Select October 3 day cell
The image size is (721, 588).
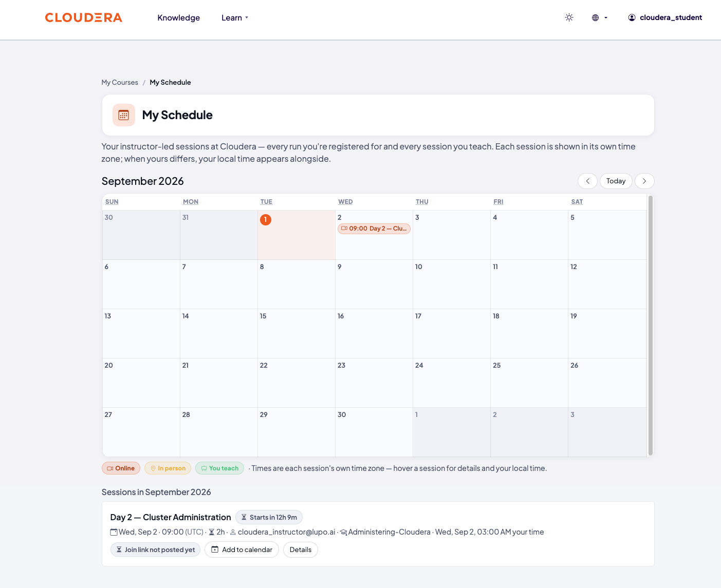click(607, 432)
